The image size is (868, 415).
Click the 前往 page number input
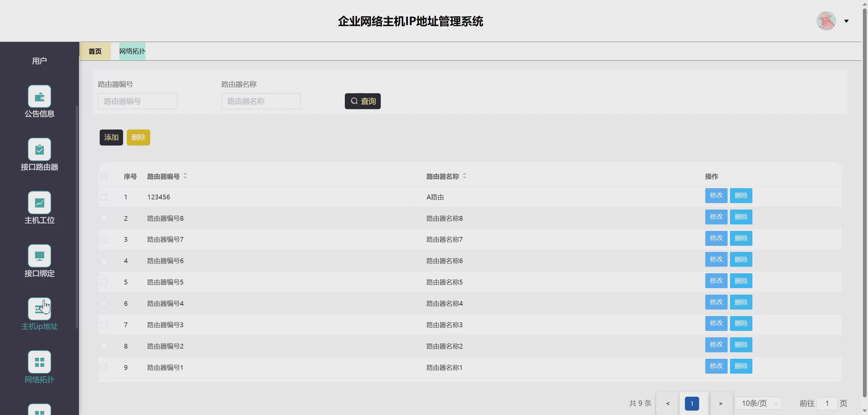pos(827,403)
